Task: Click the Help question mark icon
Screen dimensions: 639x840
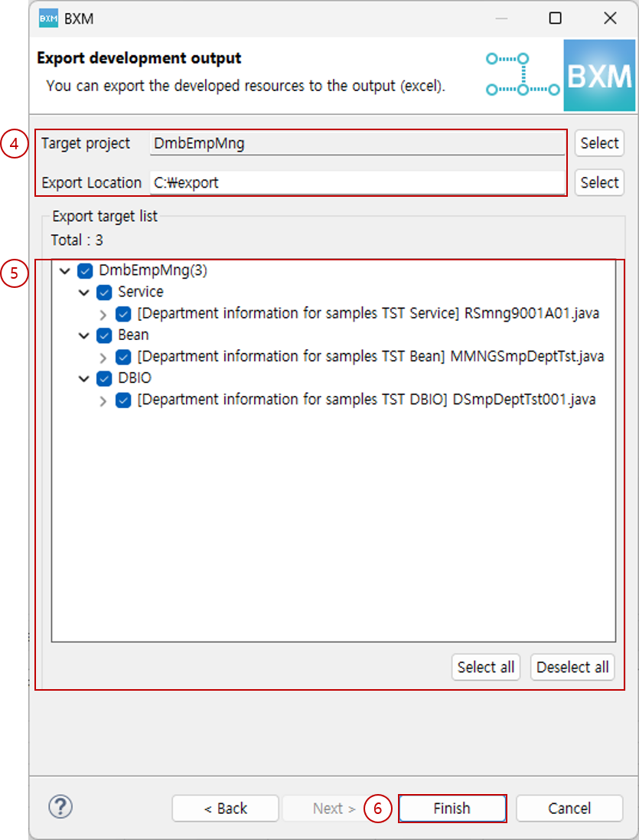Action: (60, 808)
